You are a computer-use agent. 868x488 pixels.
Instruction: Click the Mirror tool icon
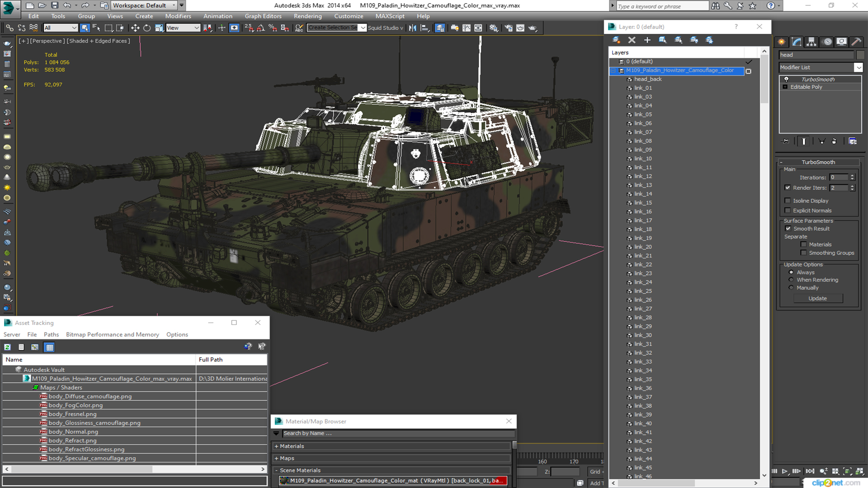(x=412, y=28)
